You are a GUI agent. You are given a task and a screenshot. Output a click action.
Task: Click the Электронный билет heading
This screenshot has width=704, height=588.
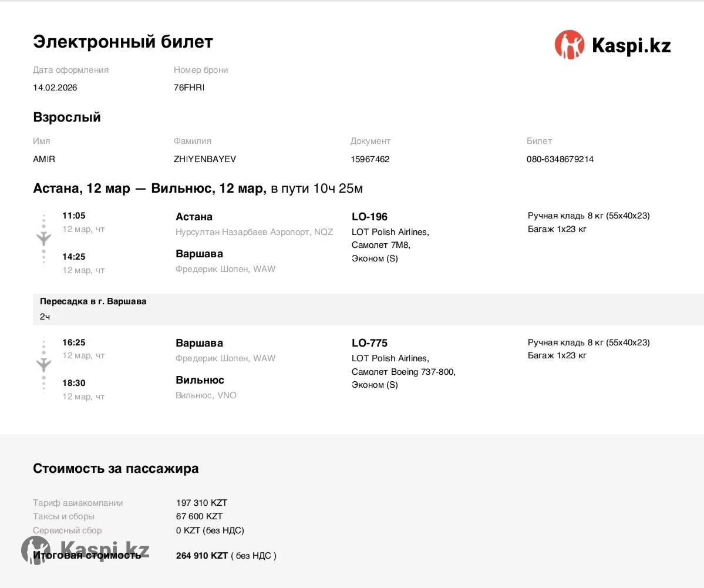pos(123,42)
